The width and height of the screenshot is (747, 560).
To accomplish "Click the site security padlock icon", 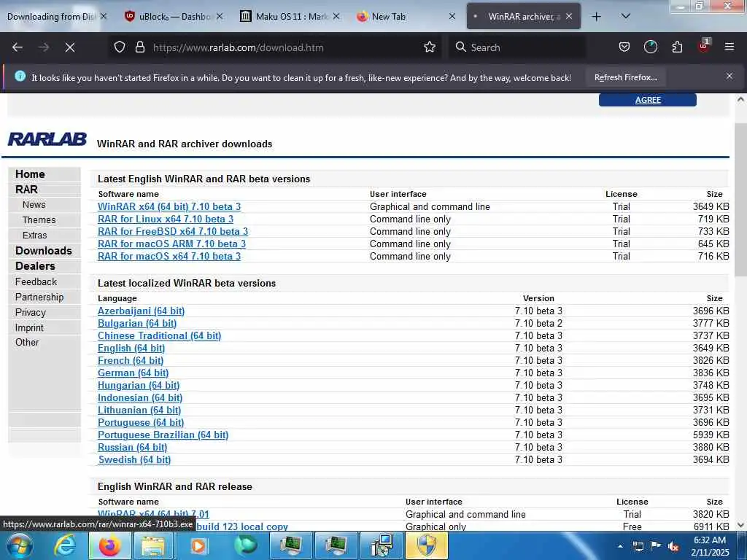I will click(139, 47).
